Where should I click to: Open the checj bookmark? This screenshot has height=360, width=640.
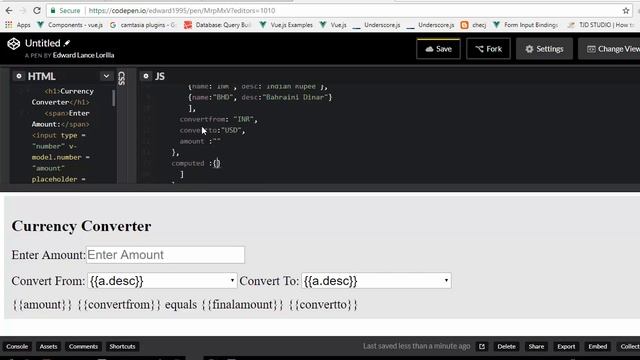[473, 25]
